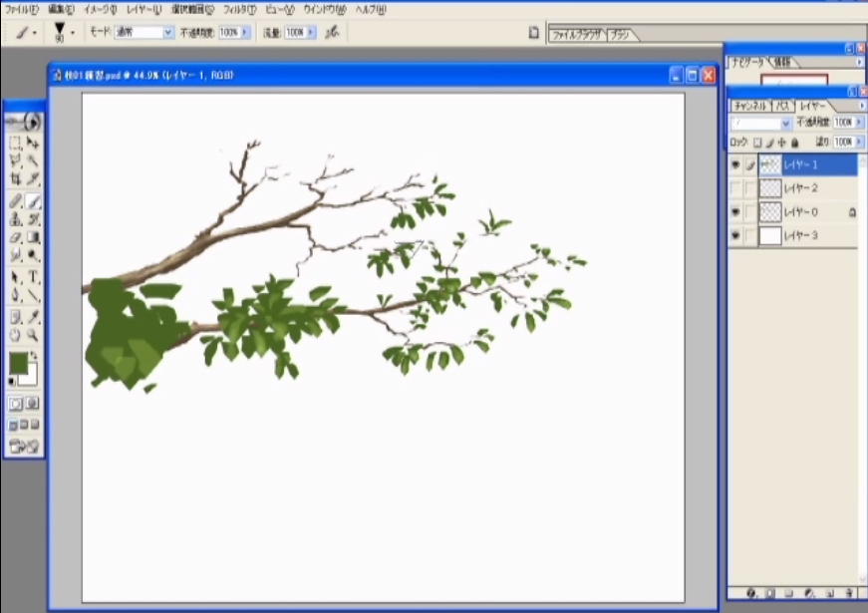This screenshot has height=613, width=868.
Task: Select the Clone Stamp tool
Action: (16, 219)
